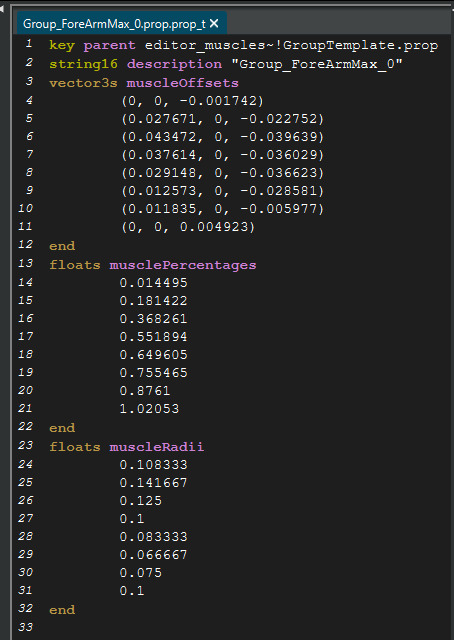This screenshot has height=640, width=454.
Task: Click the "Group_ForeArmMax_0" string value
Action: point(317,64)
